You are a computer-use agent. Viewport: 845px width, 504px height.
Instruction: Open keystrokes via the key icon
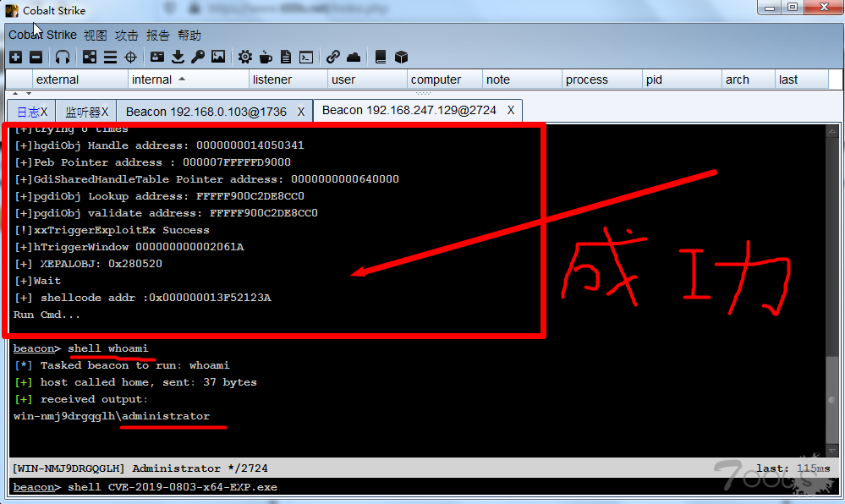pos(198,57)
